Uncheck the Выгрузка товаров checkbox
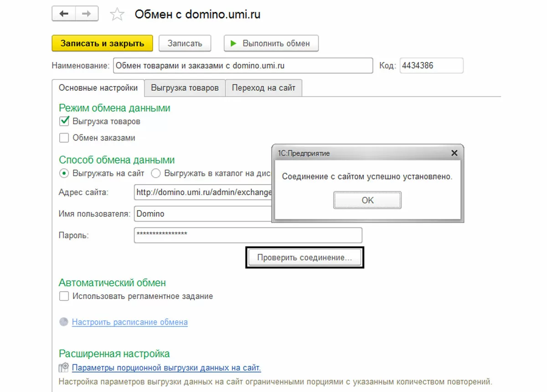 tap(64, 121)
